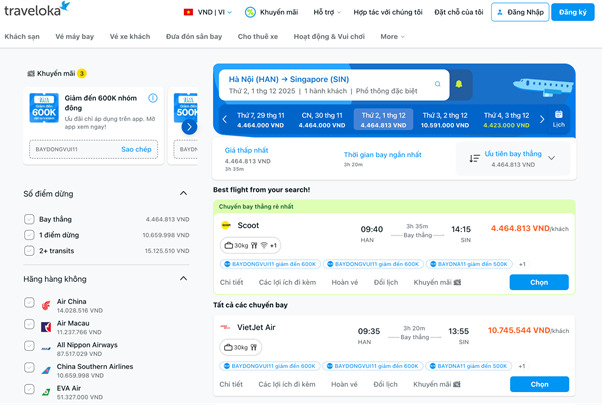
Task: Open the Vé máy bay tab
Action: (74, 36)
